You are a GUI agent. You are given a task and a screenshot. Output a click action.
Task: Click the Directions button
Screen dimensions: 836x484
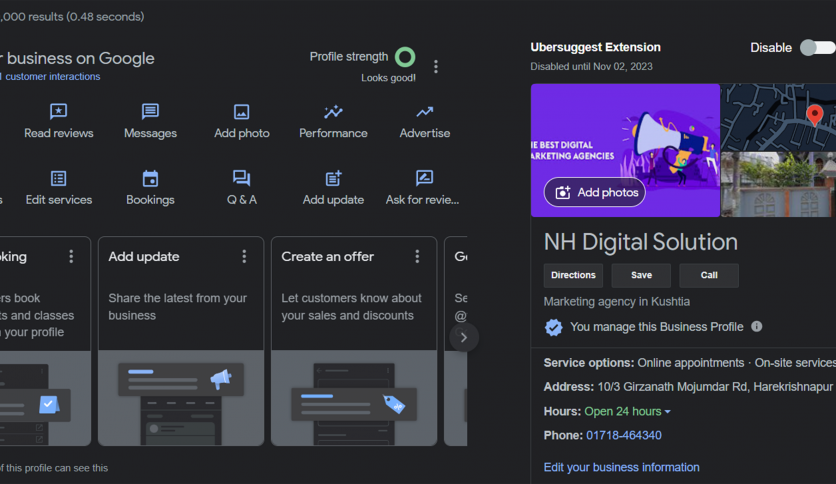(x=573, y=276)
